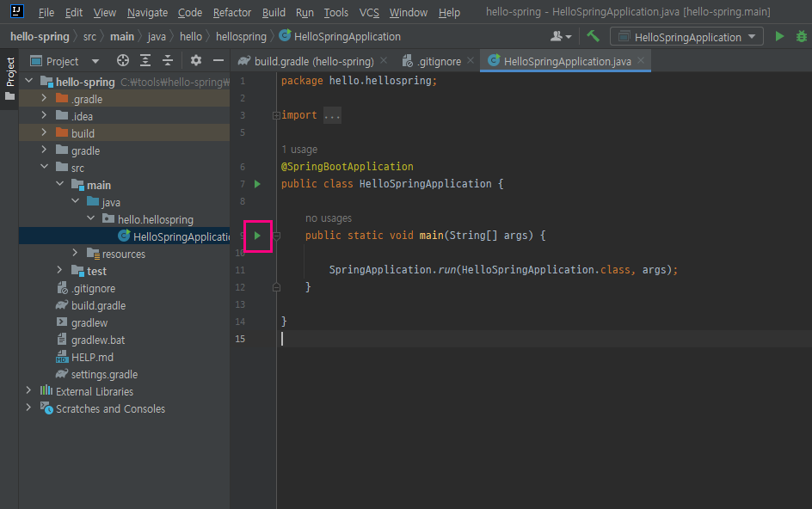
Task: Open the Project view selector dropdown
Action: coord(65,61)
